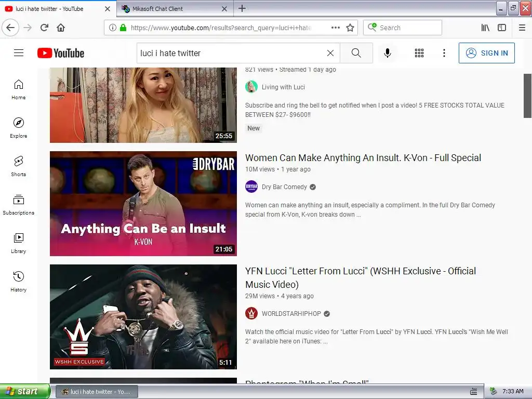Play the K-Von Dry Bar thumbnail

point(143,204)
